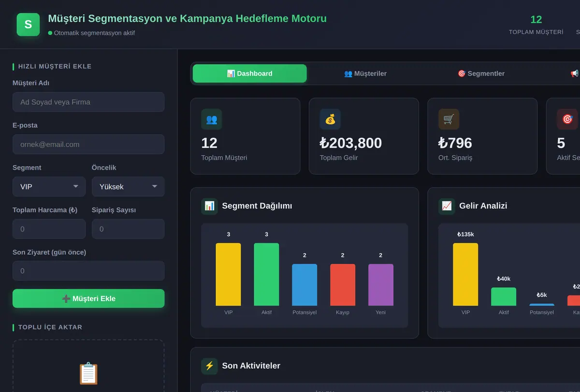Click the lightning icon beside Son Aktiviteler
Viewport: 580px width, 392px height.
click(x=209, y=366)
